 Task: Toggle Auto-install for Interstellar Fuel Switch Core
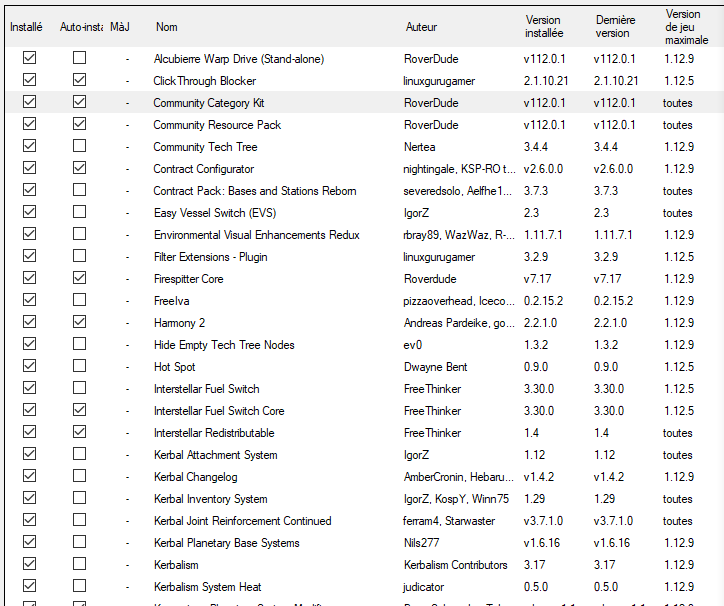click(x=79, y=410)
